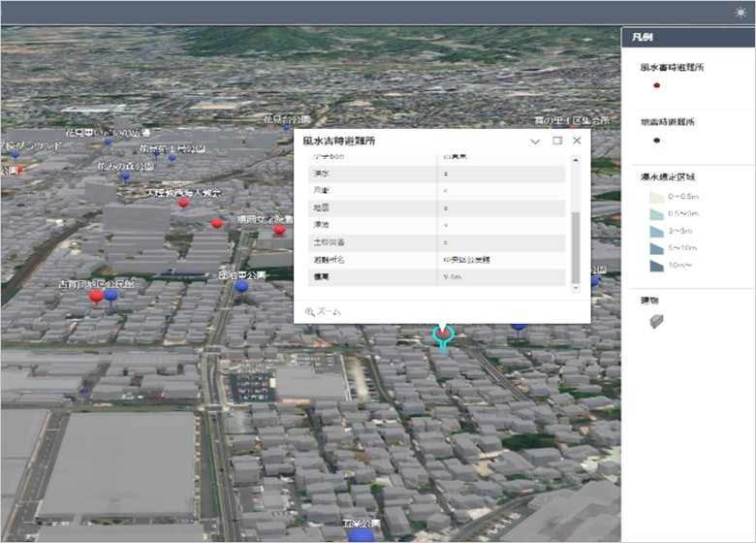Click the ズーム zoom-to link in the popup

click(x=323, y=312)
